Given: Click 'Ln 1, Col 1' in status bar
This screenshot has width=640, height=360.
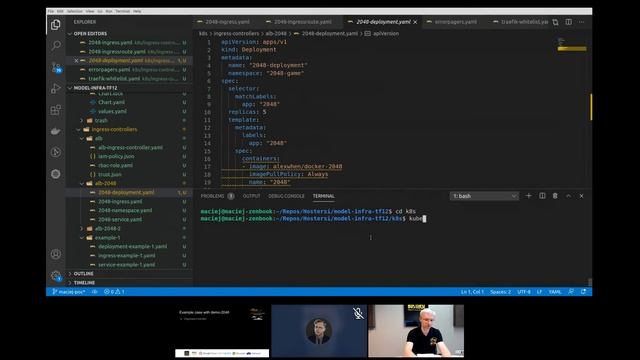Looking at the screenshot, I should 472,292.
